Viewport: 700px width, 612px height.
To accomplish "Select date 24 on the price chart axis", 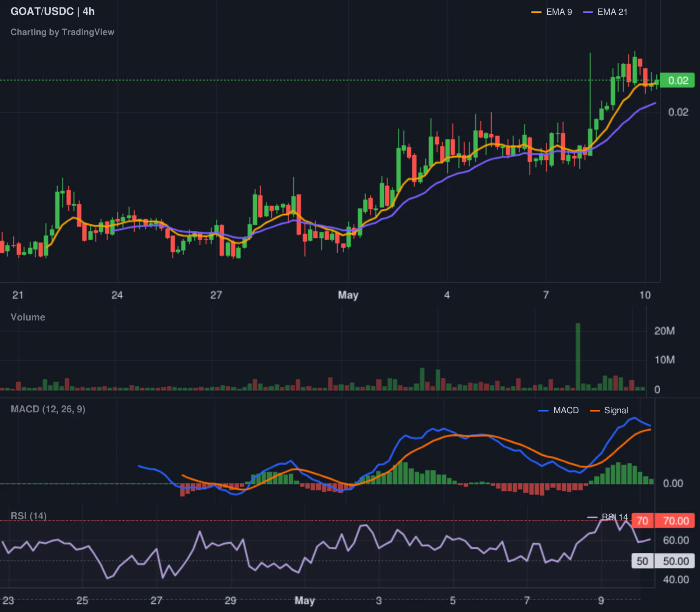I will coord(117,295).
